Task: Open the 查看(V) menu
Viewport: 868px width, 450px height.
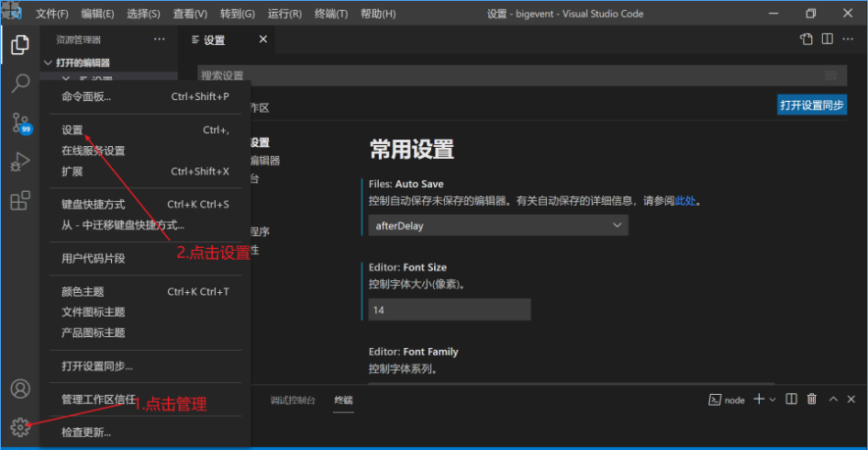Action: [190, 14]
